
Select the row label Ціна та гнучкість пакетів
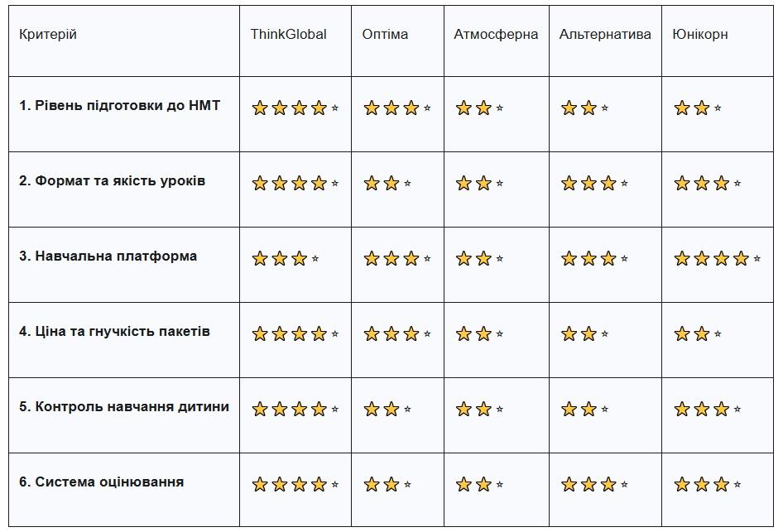click(x=114, y=332)
